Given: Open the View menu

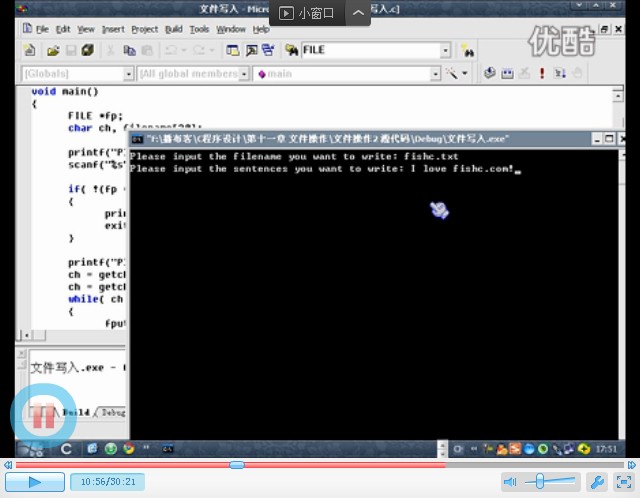Looking at the screenshot, I should coord(86,29).
